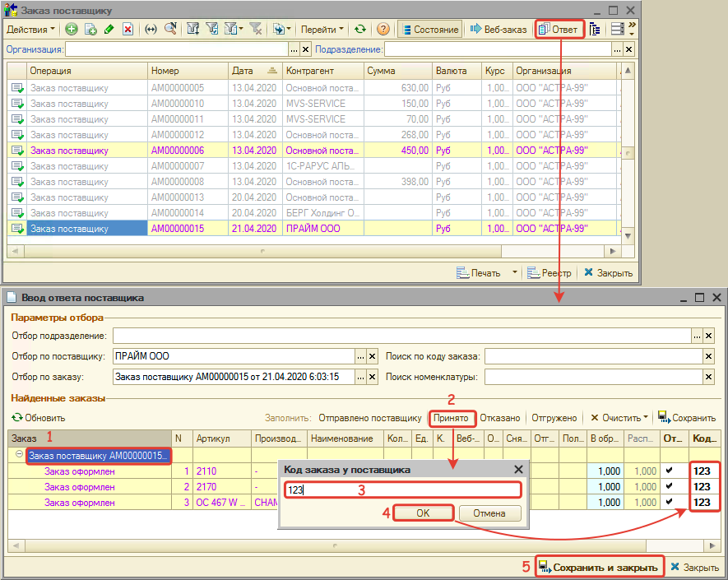Open the Действия menu
This screenshot has width=728, height=580.
pyautogui.click(x=30, y=30)
